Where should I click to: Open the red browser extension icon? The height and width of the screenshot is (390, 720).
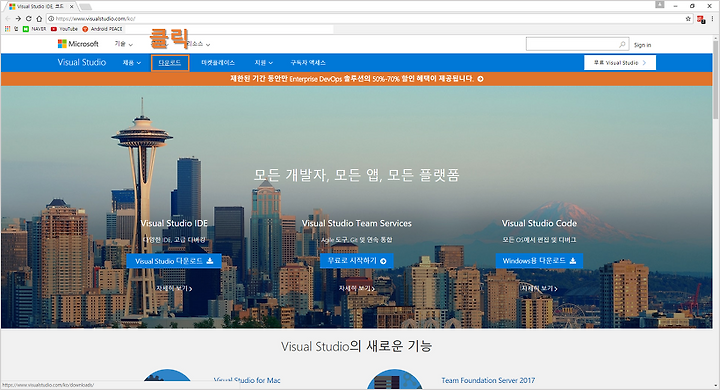coord(701,19)
